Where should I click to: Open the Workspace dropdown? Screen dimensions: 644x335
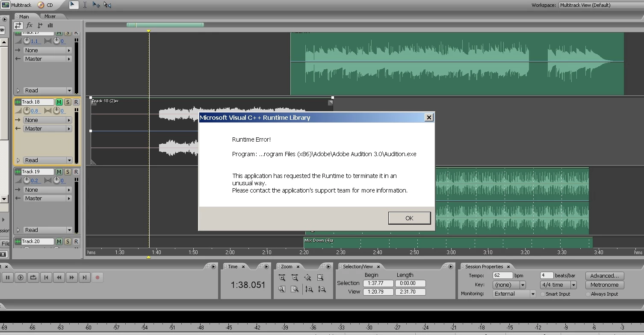point(600,5)
